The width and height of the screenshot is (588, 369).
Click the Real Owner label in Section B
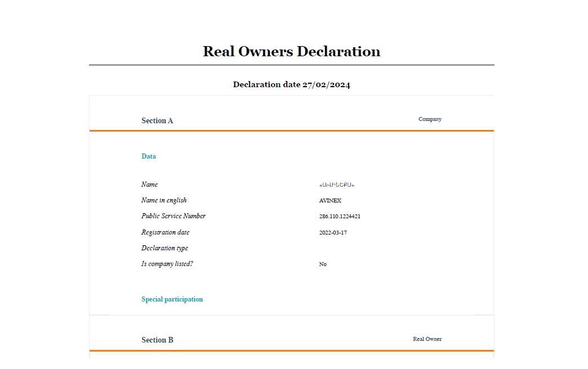coord(427,339)
